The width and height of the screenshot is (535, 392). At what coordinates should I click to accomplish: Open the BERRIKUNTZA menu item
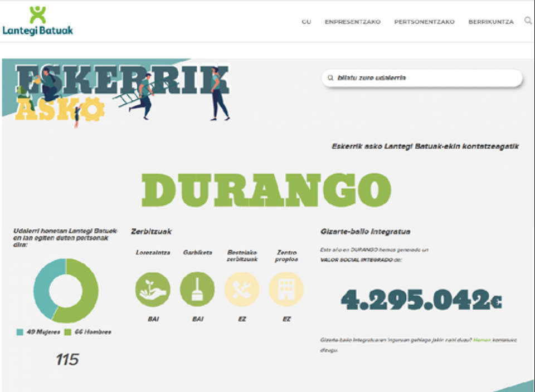[x=490, y=22]
